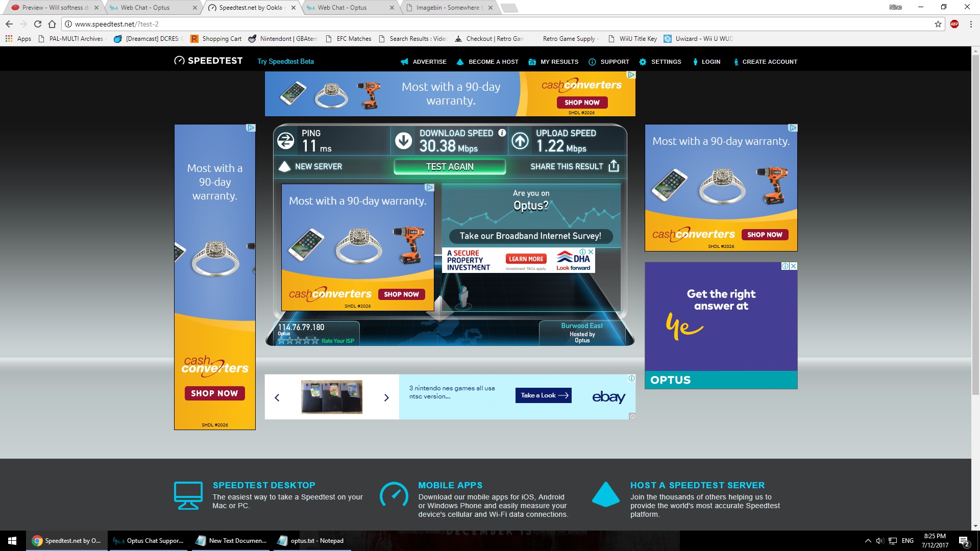Open the network status tray icon
Image resolution: width=980 pixels, height=551 pixels.
point(893,541)
